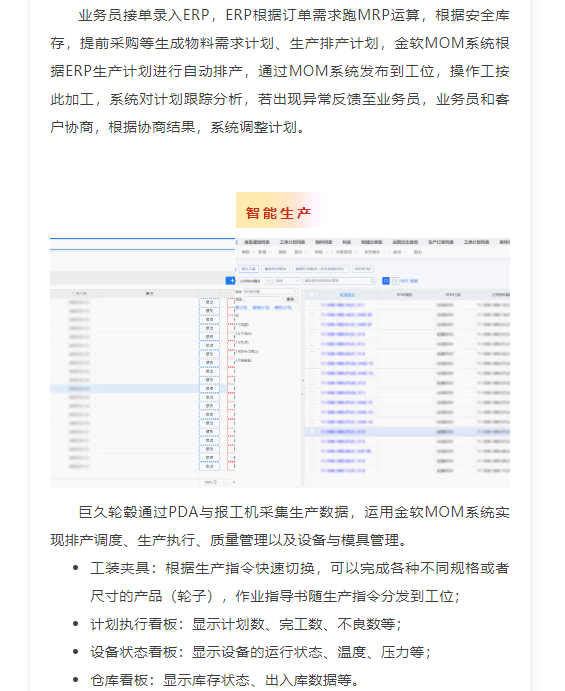Viewport: 565px width, 691px height.
Task: Open the 包含 condition dropdown
Action: [288, 281]
